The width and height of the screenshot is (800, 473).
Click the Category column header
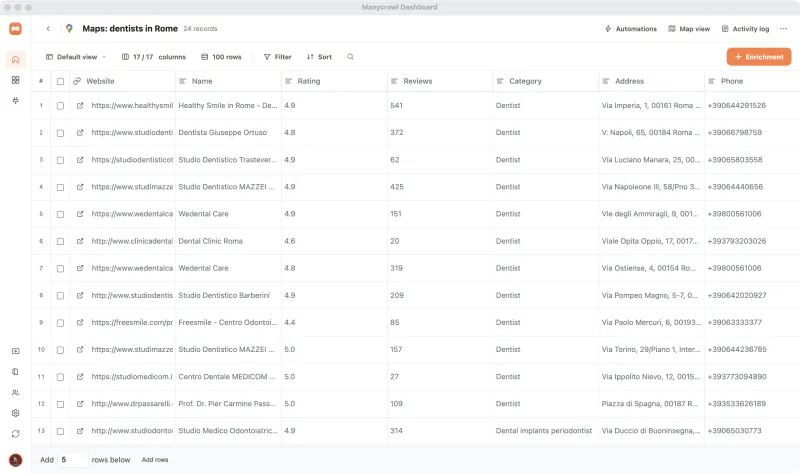(546, 81)
